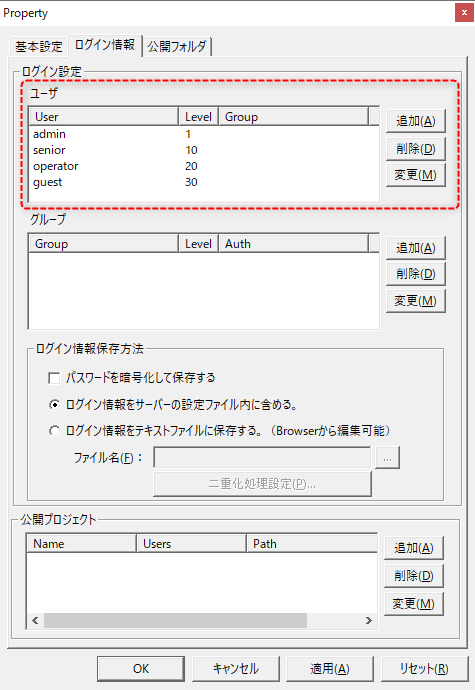Image resolution: width=475 pixels, height=690 pixels.
Task: Close the Property dialog
Action: click(x=464, y=13)
